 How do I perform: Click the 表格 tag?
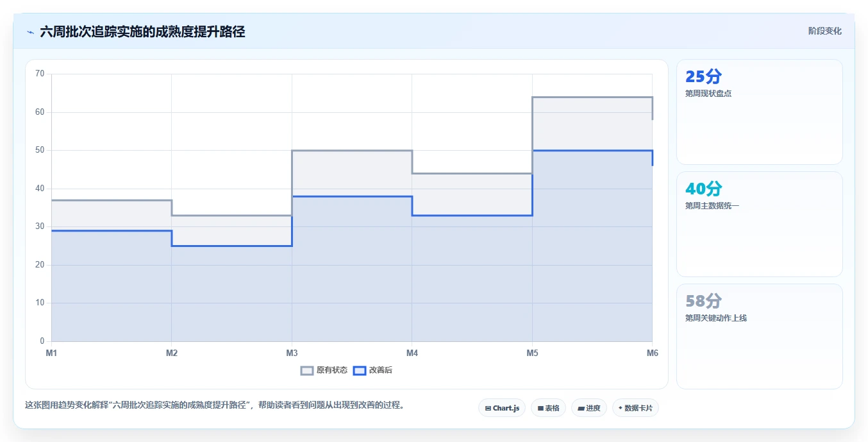pyautogui.click(x=548, y=408)
